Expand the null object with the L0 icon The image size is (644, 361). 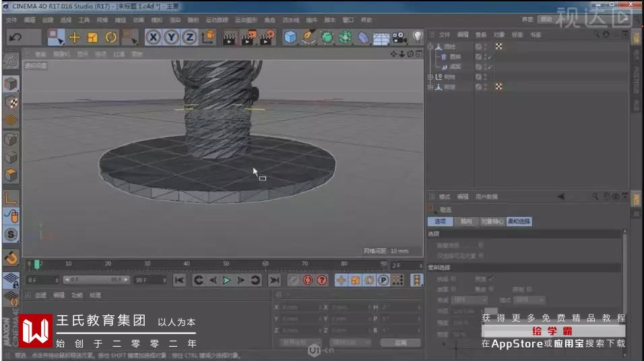click(x=430, y=77)
